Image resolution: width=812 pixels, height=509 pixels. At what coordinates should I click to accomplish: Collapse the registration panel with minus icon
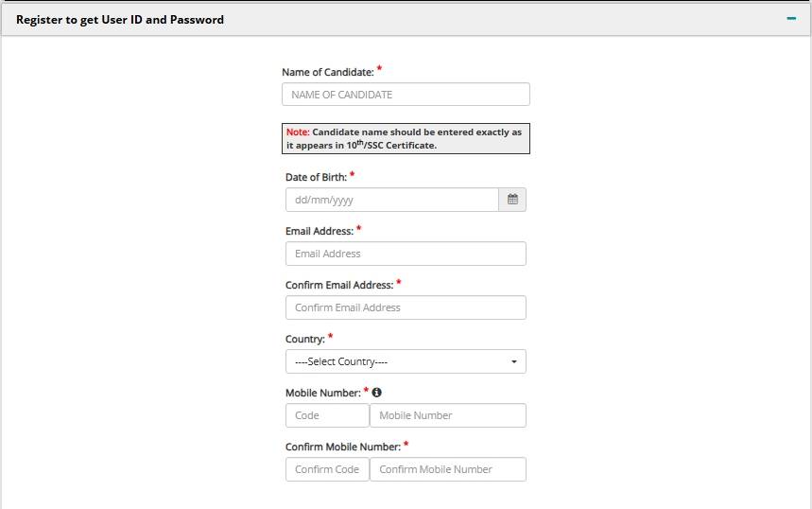pos(791,19)
